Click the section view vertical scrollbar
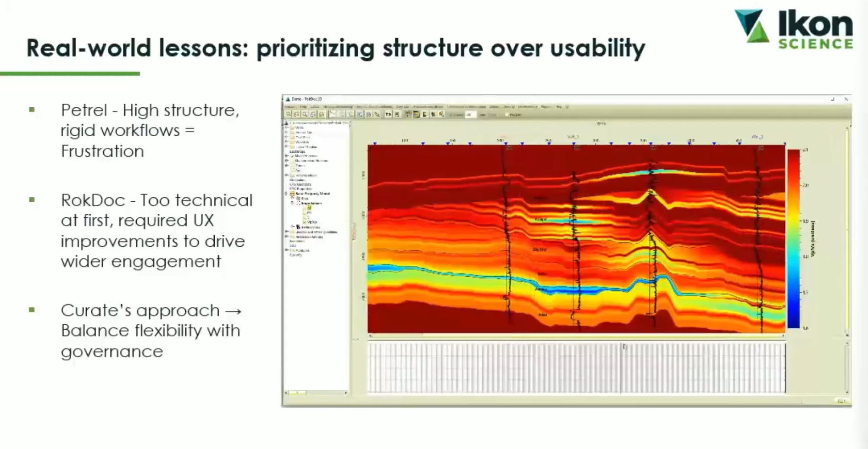The image size is (868, 449). [847, 232]
